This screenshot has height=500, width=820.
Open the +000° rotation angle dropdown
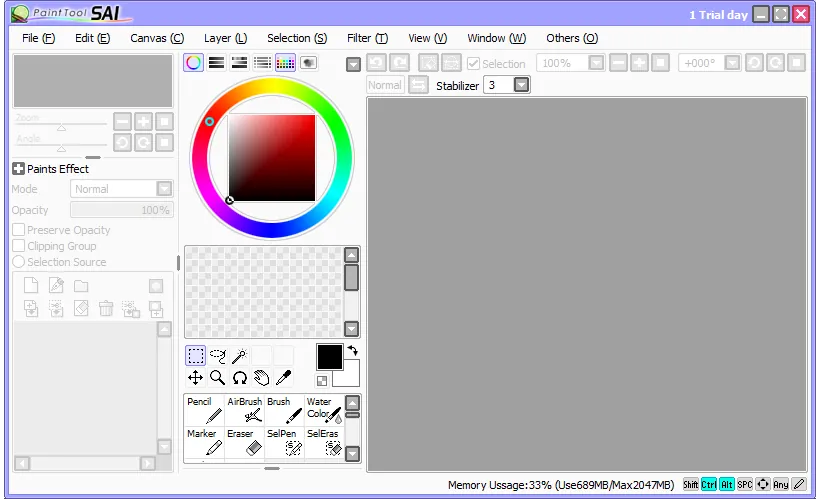733,63
